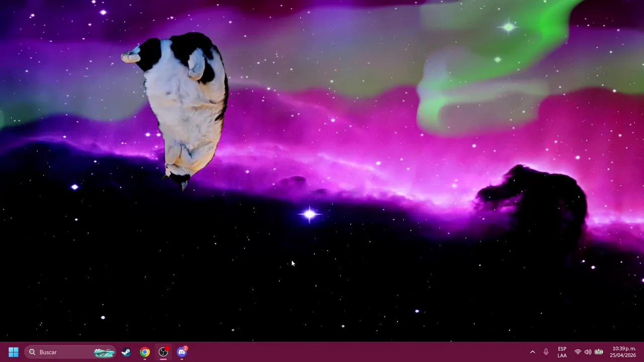This screenshot has height=362, width=644.
Task: Open the Wi-Fi network icon
Action: (x=578, y=352)
